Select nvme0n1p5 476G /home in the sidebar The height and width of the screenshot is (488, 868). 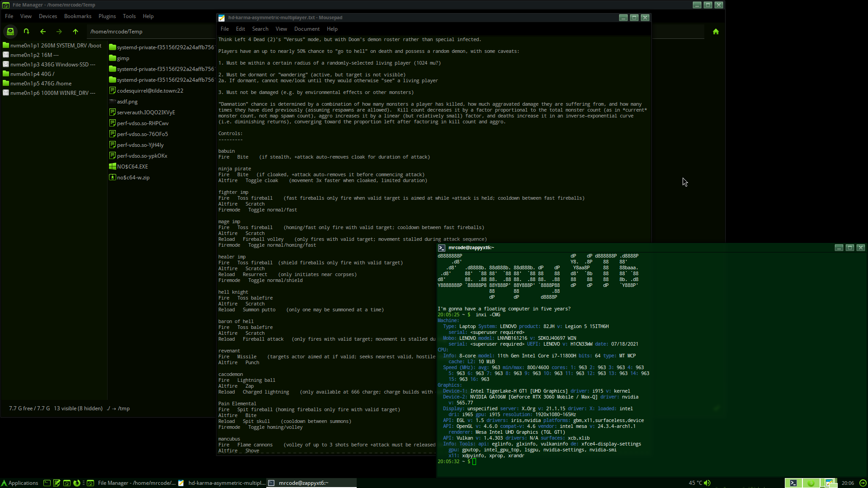coord(41,83)
